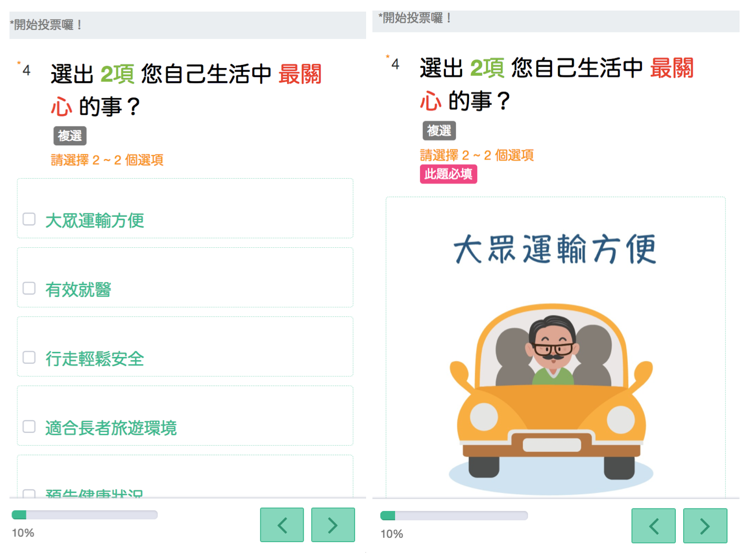Go to next question in left panel
This screenshot has height=560, width=748.
[x=333, y=525]
